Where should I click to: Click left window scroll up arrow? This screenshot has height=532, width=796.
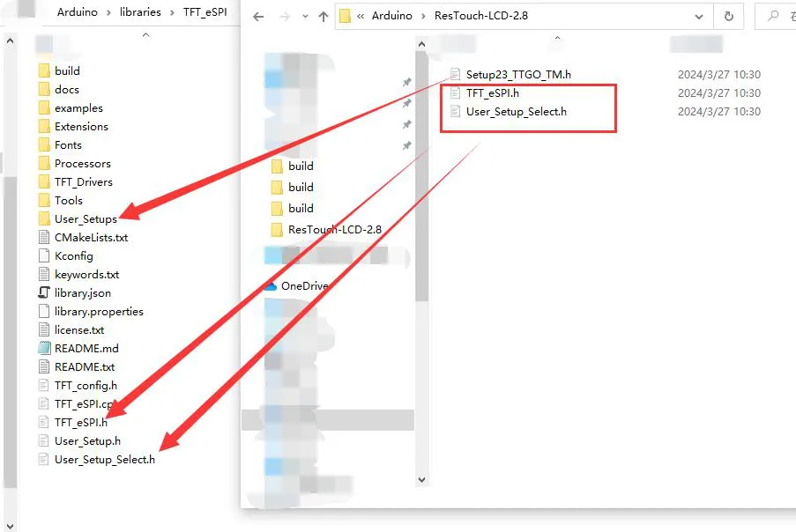pos(11,41)
